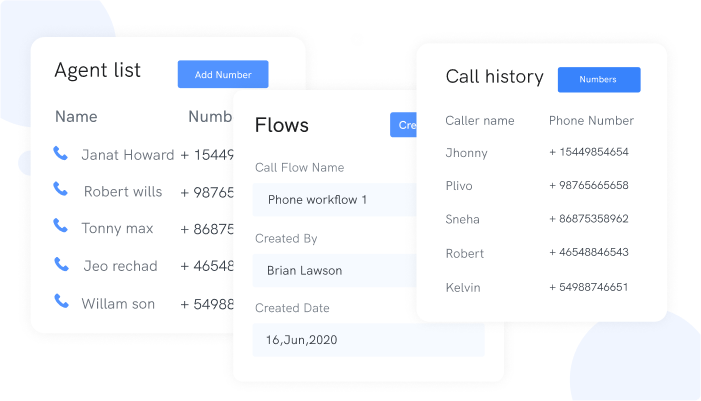This screenshot has width=701, height=401.
Task: Click the Caller name column header
Action: tap(479, 121)
